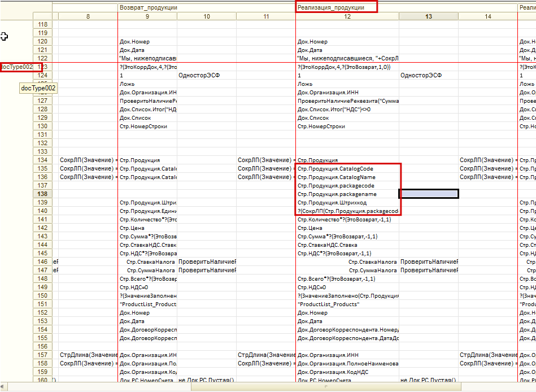
Task: Click "Стр.Всего*?(ЭтоВозврат,-1,1)" cell in column 12
Action: (347, 278)
